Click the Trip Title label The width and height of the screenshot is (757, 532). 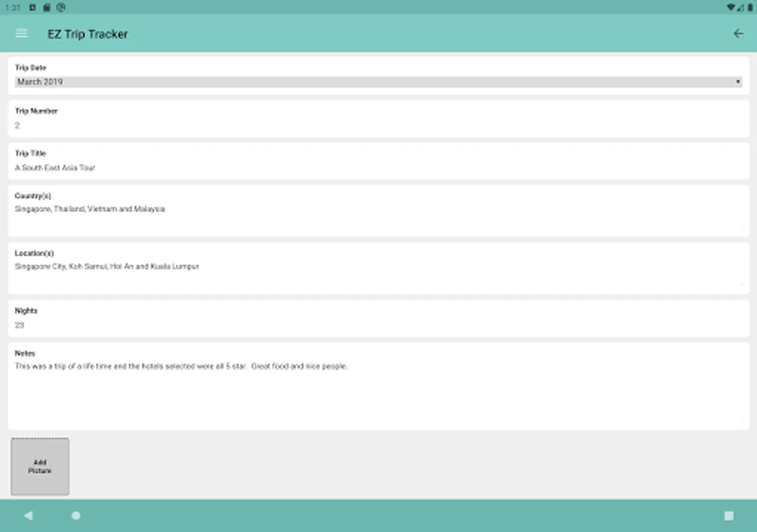(x=30, y=154)
